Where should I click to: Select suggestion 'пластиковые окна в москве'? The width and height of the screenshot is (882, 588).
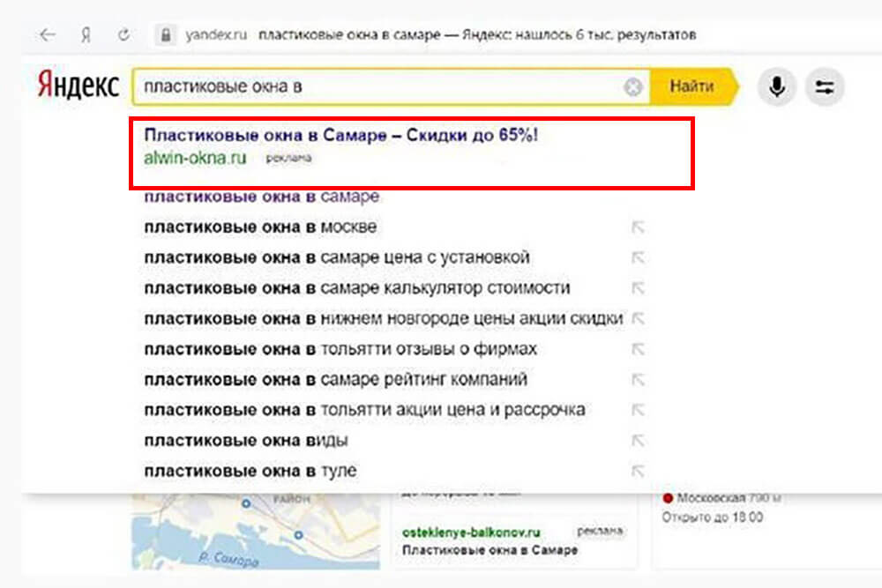(260, 227)
